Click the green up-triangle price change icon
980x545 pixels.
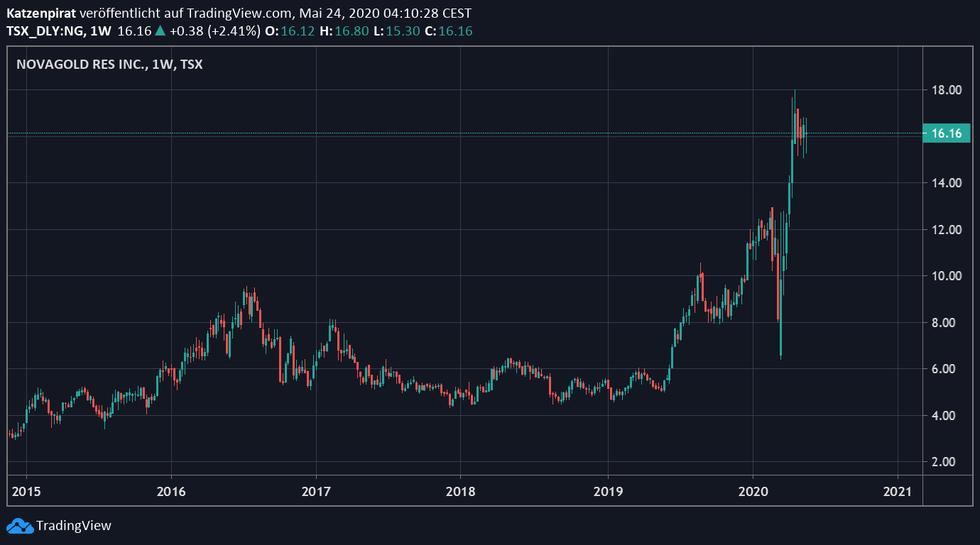[x=160, y=31]
